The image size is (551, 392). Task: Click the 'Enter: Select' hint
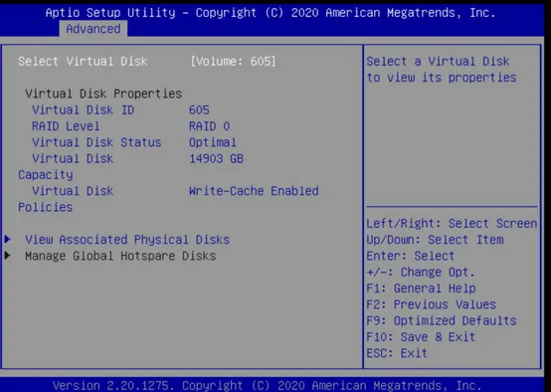pyautogui.click(x=411, y=256)
